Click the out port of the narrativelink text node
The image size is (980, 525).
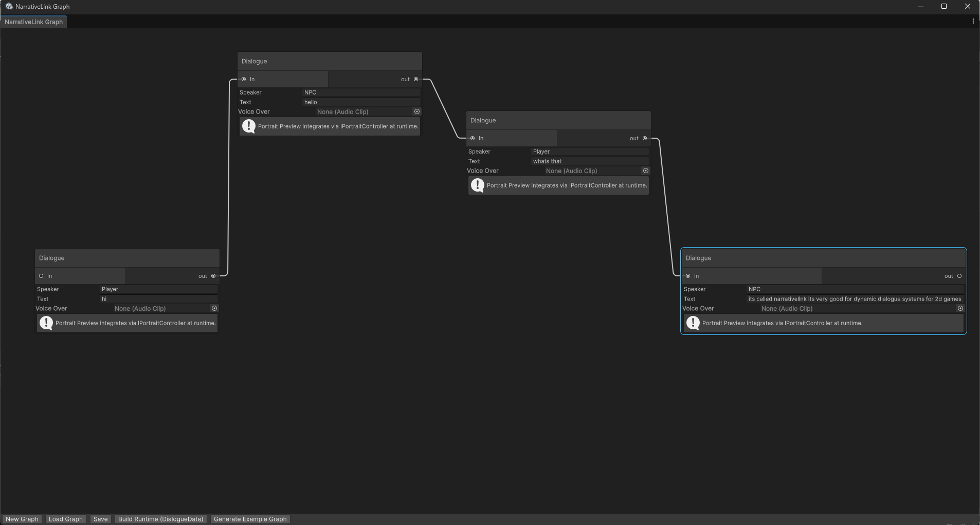tap(959, 276)
